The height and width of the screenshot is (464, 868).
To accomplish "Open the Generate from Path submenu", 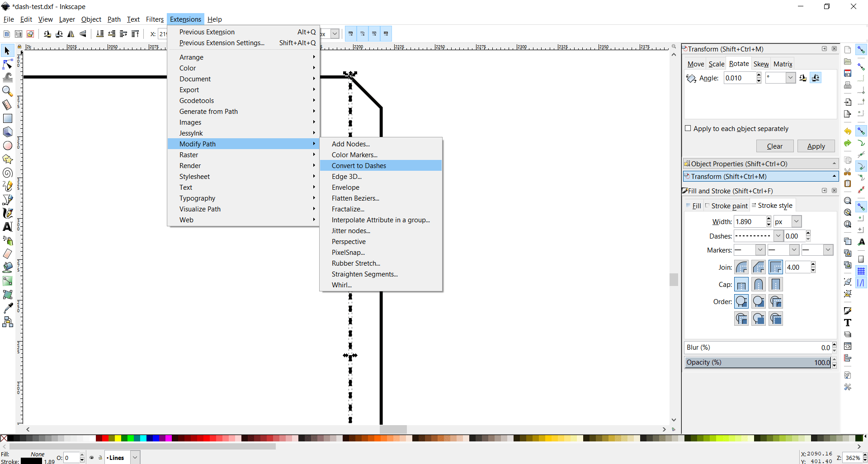I will 243,112.
